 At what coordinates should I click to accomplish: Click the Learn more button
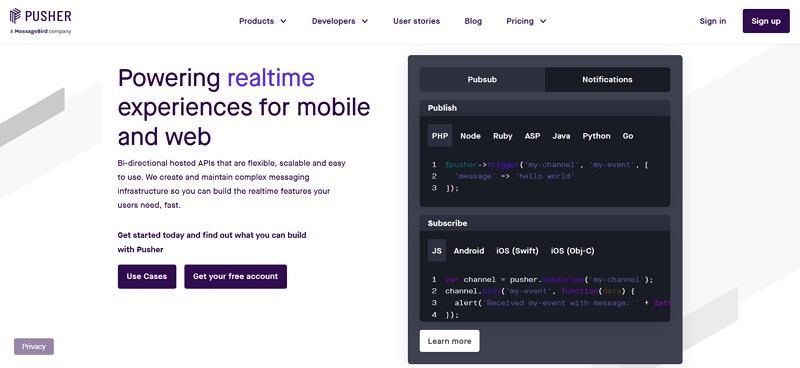[x=449, y=341]
